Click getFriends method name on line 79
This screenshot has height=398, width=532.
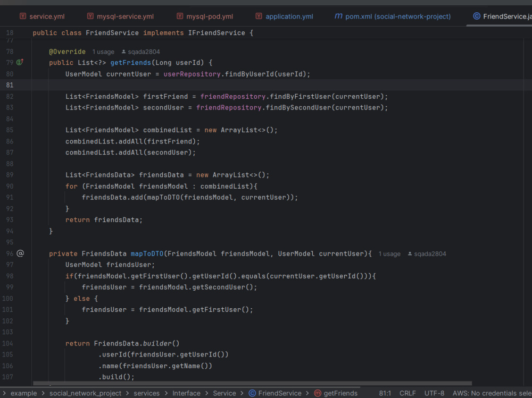point(131,63)
